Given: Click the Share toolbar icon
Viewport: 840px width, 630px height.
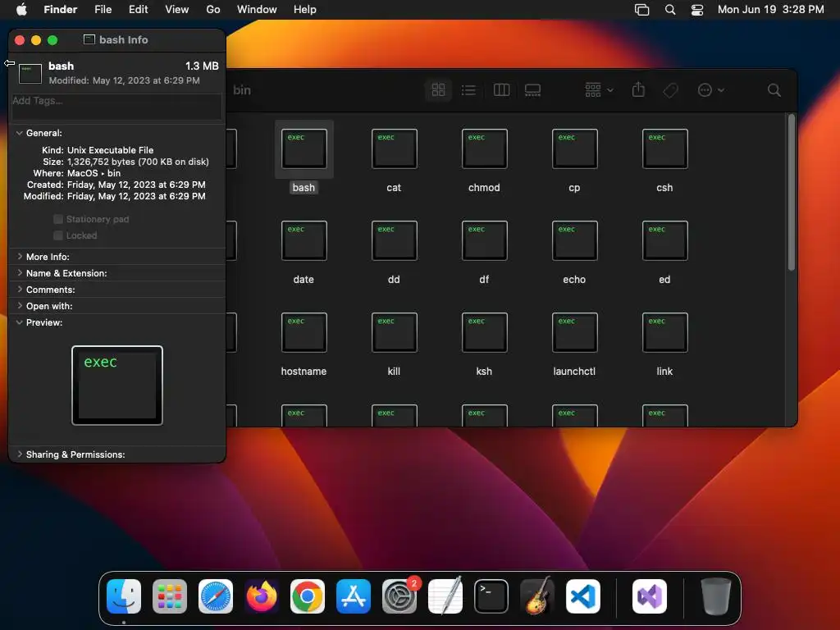Looking at the screenshot, I should (638, 89).
